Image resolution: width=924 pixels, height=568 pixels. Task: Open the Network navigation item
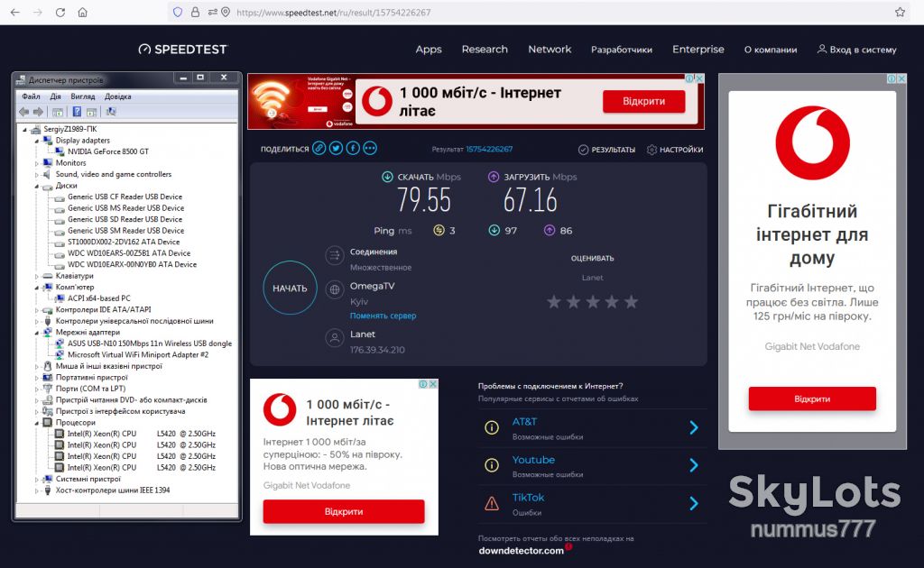coord(550,50)
